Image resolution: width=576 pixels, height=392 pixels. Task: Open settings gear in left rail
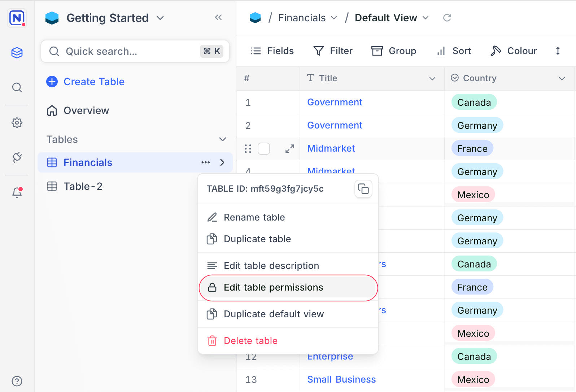pyautogui.click(x=17, y=123)
